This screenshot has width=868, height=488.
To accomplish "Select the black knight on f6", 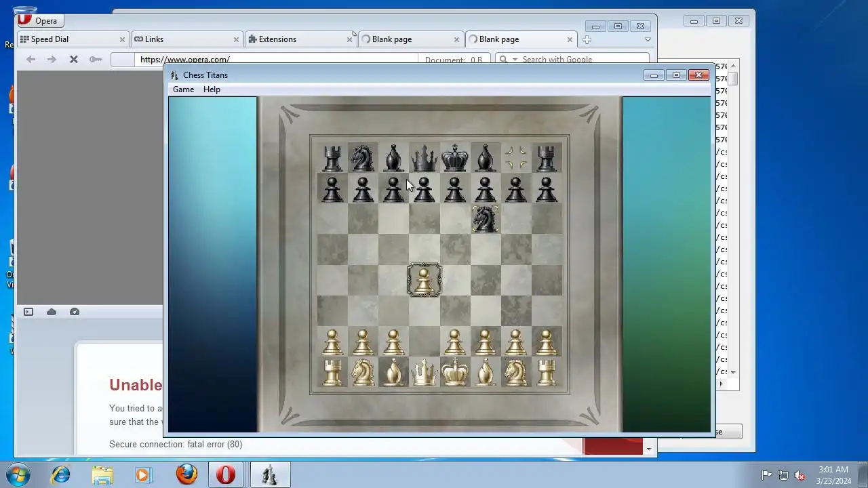I will (x=485, y=219).
